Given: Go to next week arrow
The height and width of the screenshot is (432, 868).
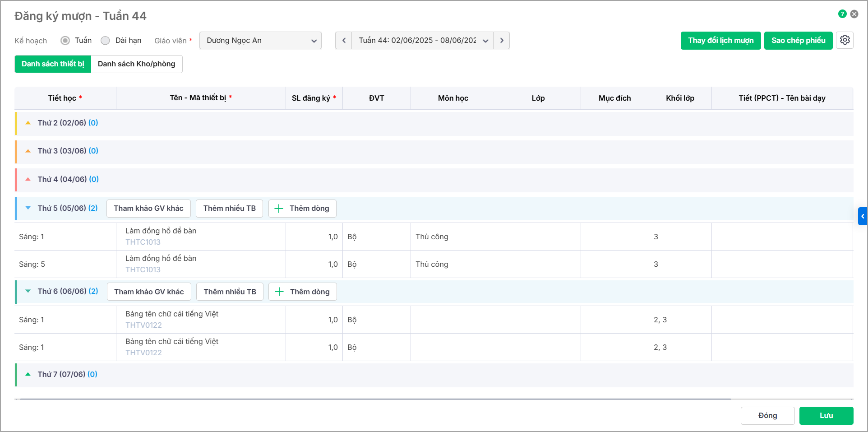Looking at the screenshot, I should 501,41.
